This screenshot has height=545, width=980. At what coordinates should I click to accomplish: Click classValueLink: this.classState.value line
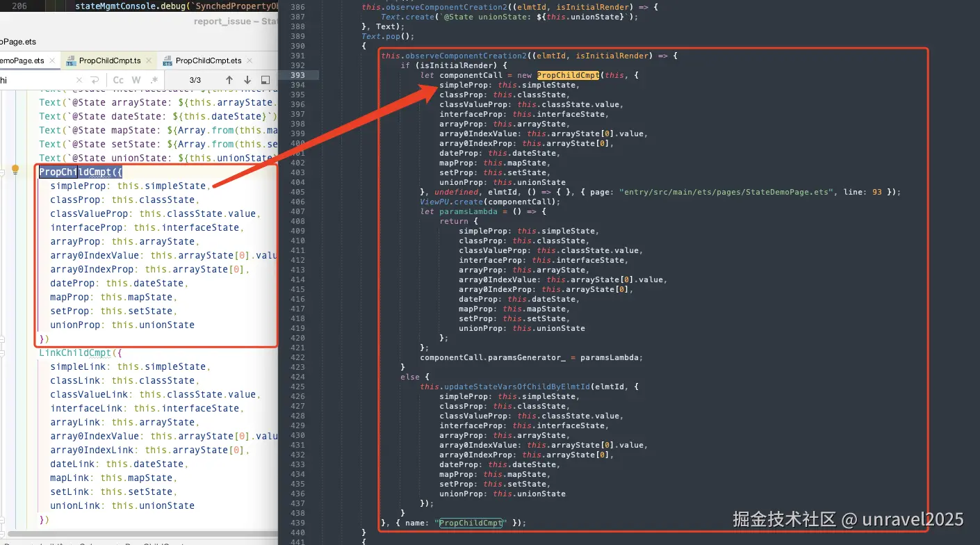(155, 394)
